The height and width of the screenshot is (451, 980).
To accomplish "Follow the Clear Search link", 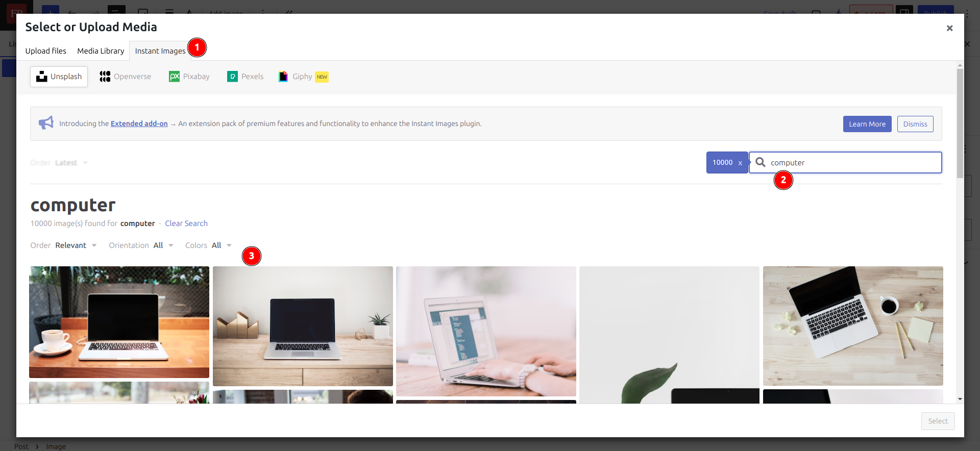I will pos(186,223).
